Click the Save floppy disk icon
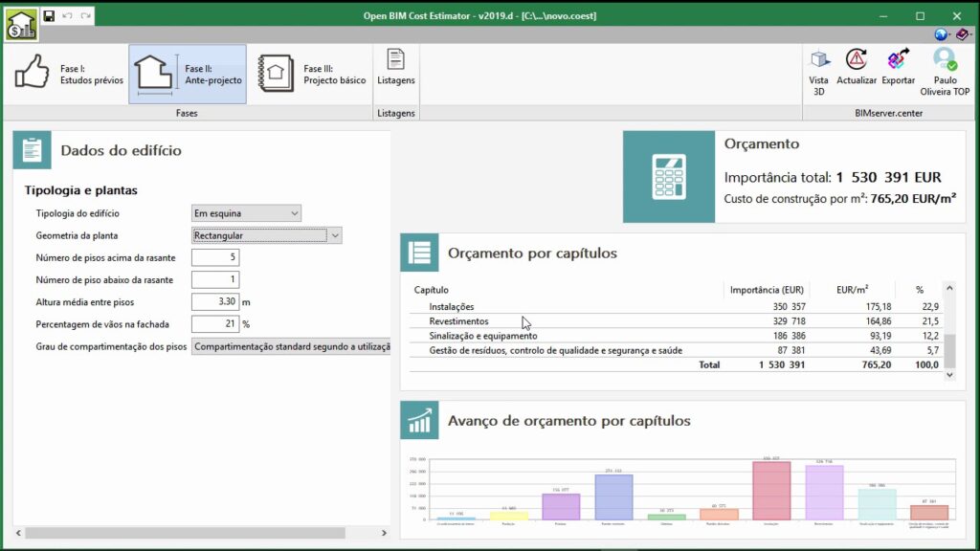The width and height of the screenshot is (980, 551). pos(50,15)
